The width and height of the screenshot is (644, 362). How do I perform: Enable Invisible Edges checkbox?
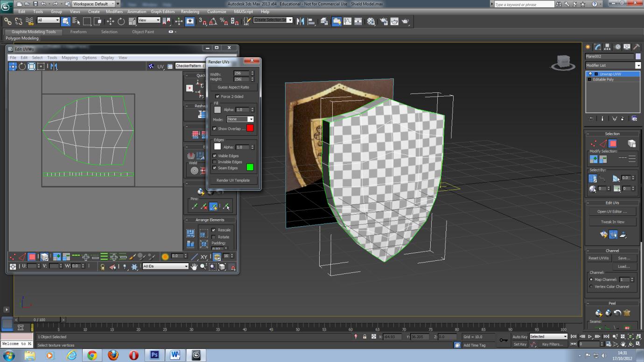coord(215,162)
